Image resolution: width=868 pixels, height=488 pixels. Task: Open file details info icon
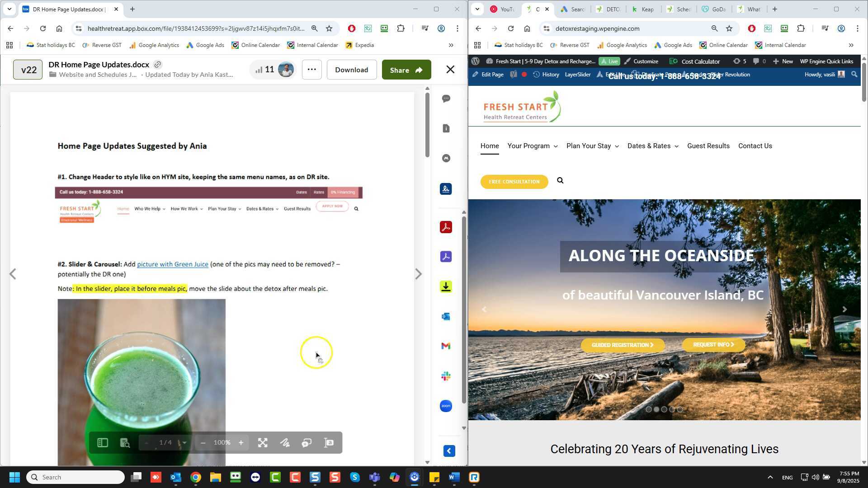(x=446, y=128)
